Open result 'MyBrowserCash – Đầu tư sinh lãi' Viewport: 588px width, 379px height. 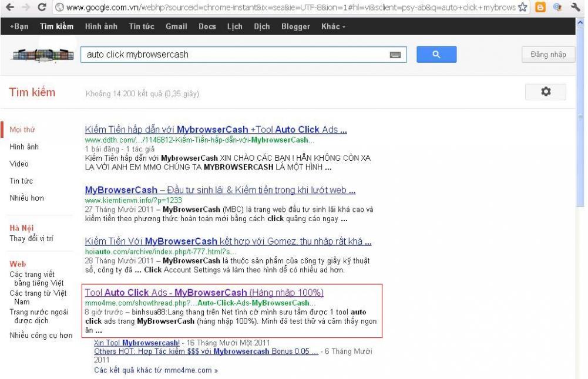(220, 190)
